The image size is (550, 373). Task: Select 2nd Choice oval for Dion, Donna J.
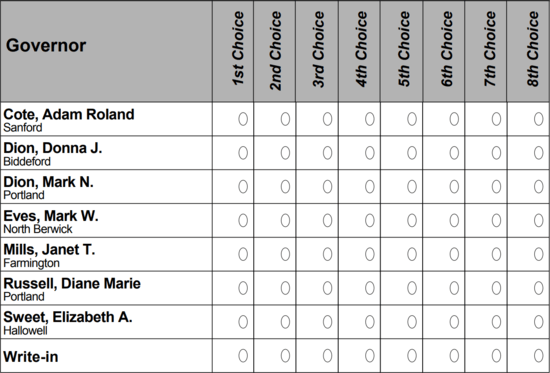pyautogui.click(x=285, y=153)
